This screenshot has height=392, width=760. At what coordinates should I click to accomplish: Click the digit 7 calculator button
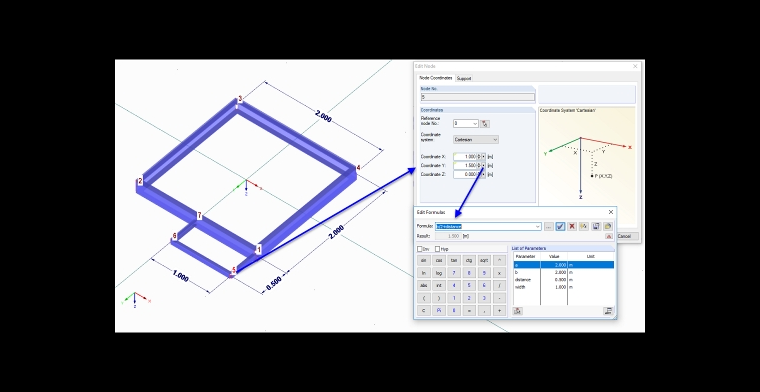click(x=454, y=273)
